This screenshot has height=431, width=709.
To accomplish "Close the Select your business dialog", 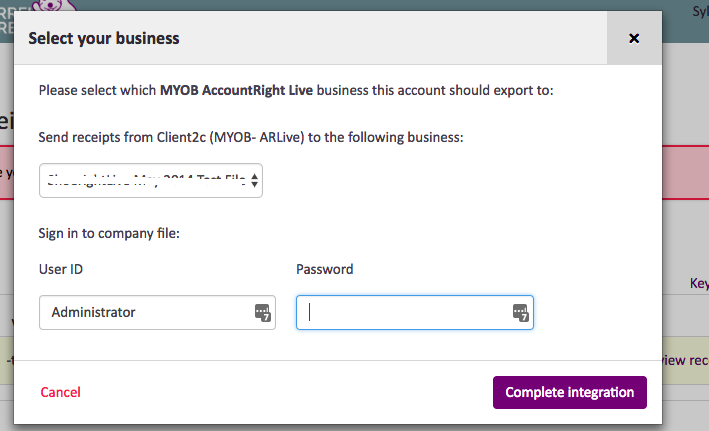I will [x=634, y=38].
